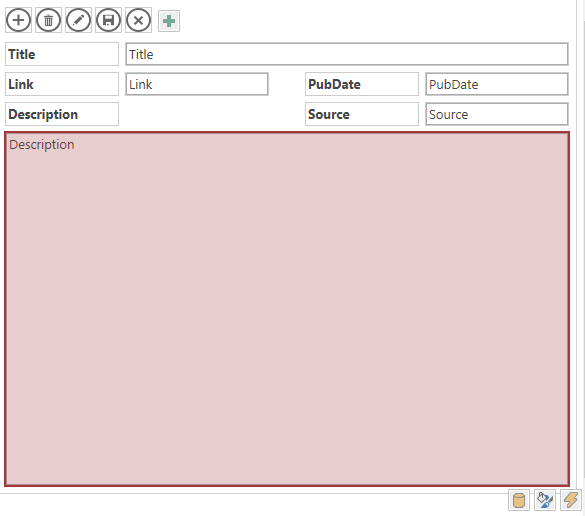Click inside the PubDate text field
Viewport: 585px width, 516px height.
tap(497, 84)
